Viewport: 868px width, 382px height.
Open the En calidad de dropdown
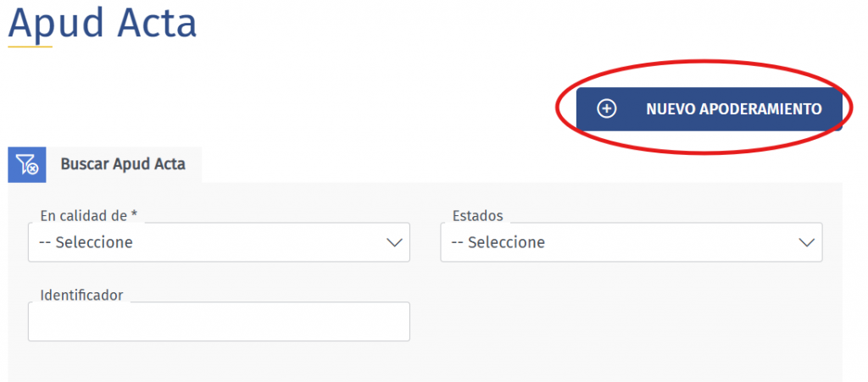[x=219, y=242]
